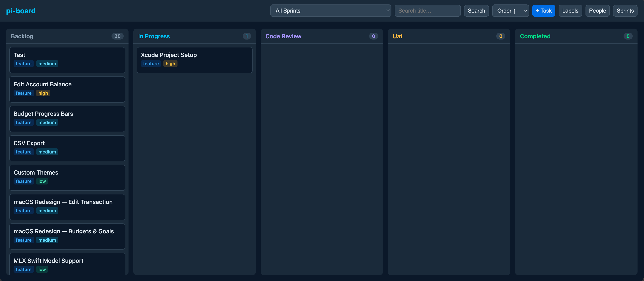Viewport: 644px width, 281px height.
Task: Focus the Search title input field
Action: pos(427,11)
